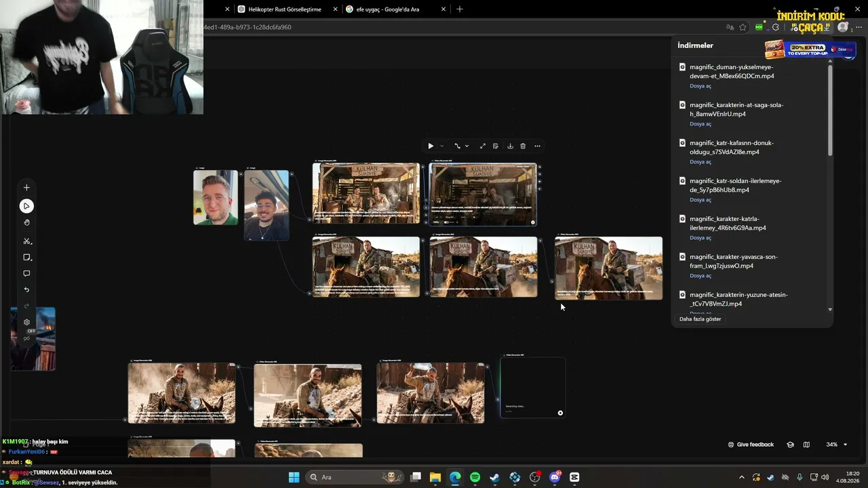The width and height of the screenshot is (868, 488).
Task: Select the Generating video placeholder node
Action: (533, 388)
